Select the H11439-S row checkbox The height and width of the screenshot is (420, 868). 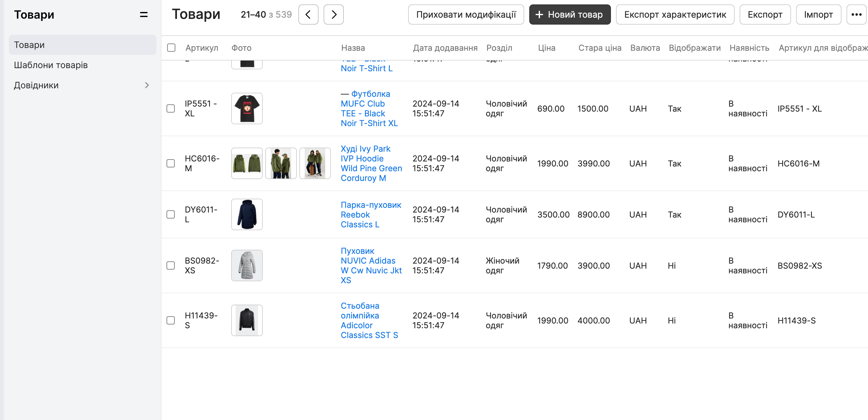(171, 320)
